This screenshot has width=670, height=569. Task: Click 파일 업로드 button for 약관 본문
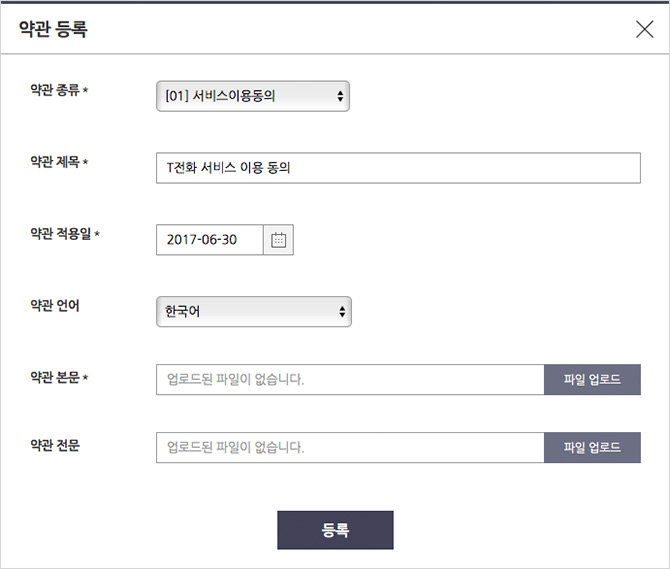592,379
